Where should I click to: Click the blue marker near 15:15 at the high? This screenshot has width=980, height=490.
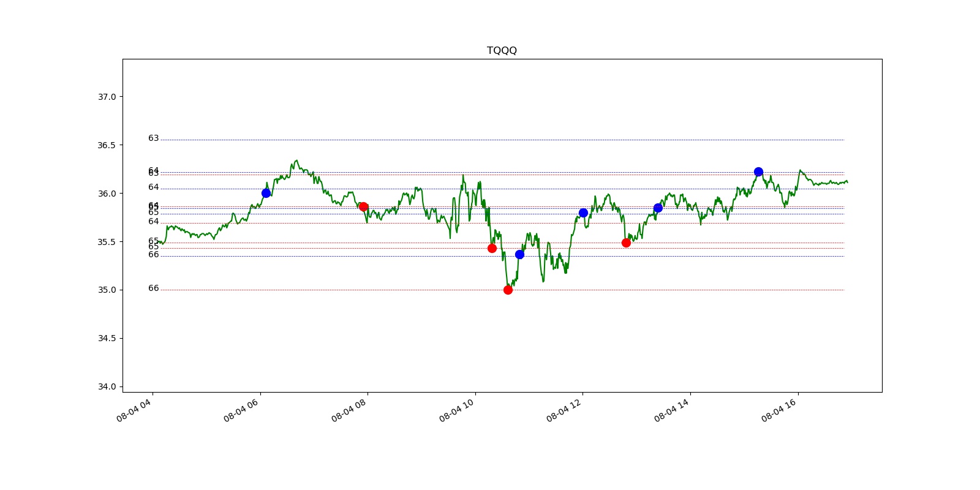coord(758,171)
